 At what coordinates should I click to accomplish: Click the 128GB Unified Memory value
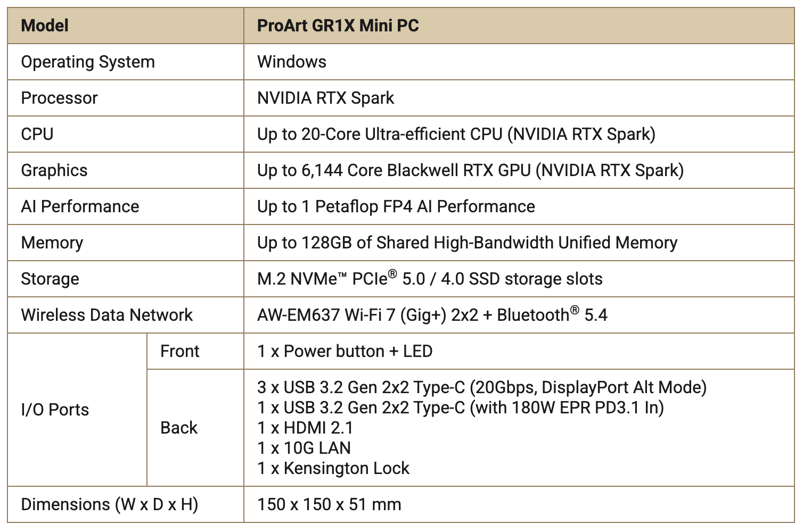(467, 243)
